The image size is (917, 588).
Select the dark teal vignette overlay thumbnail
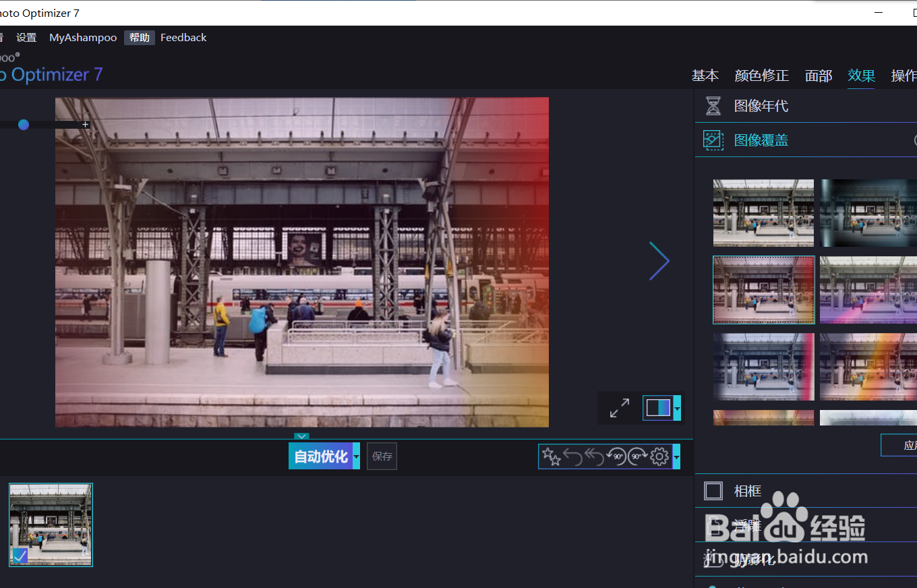pos(868,213)
